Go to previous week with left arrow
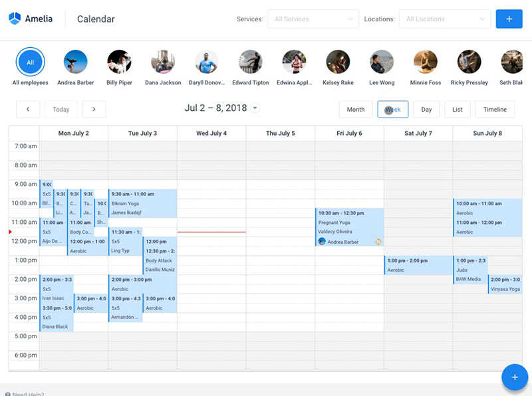 pyautogui.click(x=27, y=110)
